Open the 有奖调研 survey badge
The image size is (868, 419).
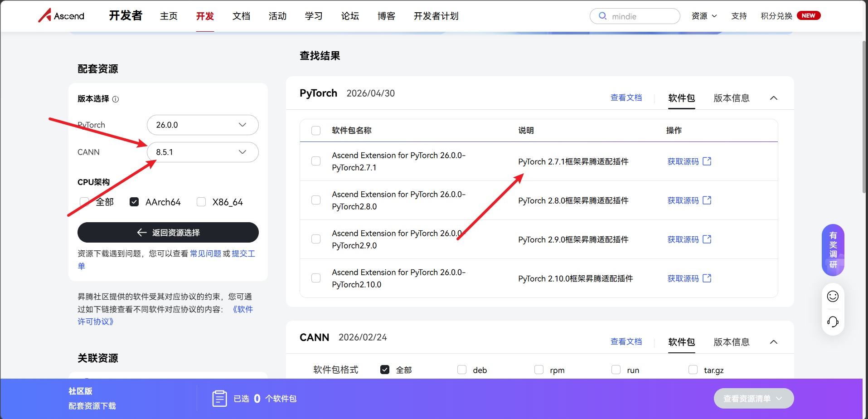coord(833,250)
